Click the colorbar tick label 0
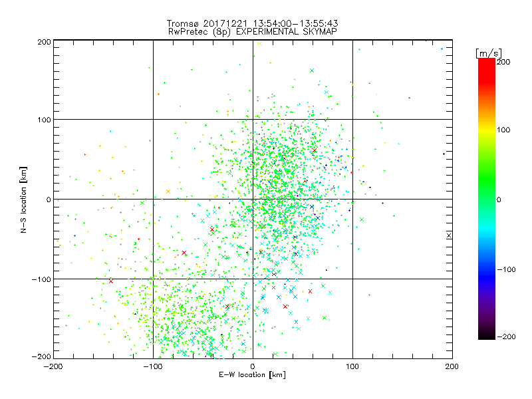Screen dimensions: 532x399 (x=499, y=199)
